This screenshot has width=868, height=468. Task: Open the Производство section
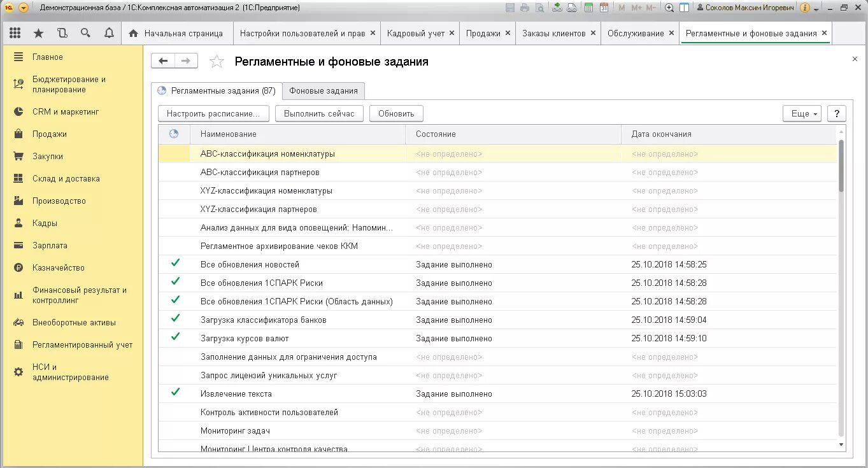[x=59, y=201]
